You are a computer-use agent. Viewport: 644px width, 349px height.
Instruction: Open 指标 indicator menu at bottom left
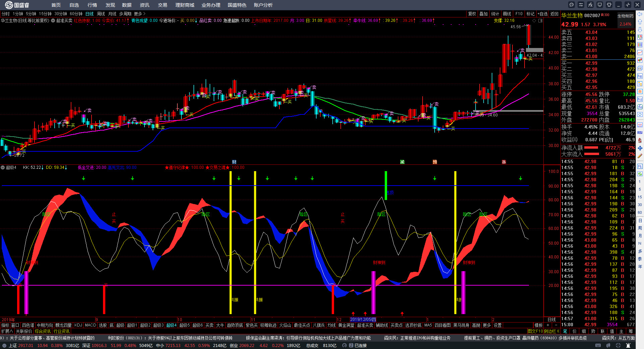(5, 325)
